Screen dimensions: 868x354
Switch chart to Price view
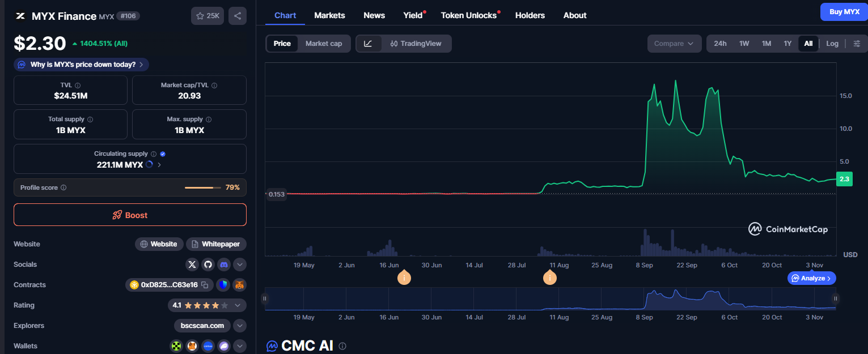point(282,44)
